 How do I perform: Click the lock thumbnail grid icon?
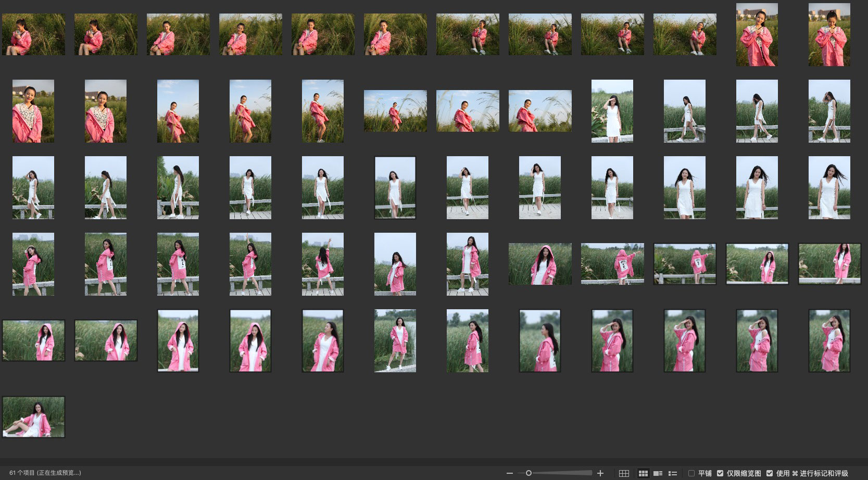pos(624,473)
